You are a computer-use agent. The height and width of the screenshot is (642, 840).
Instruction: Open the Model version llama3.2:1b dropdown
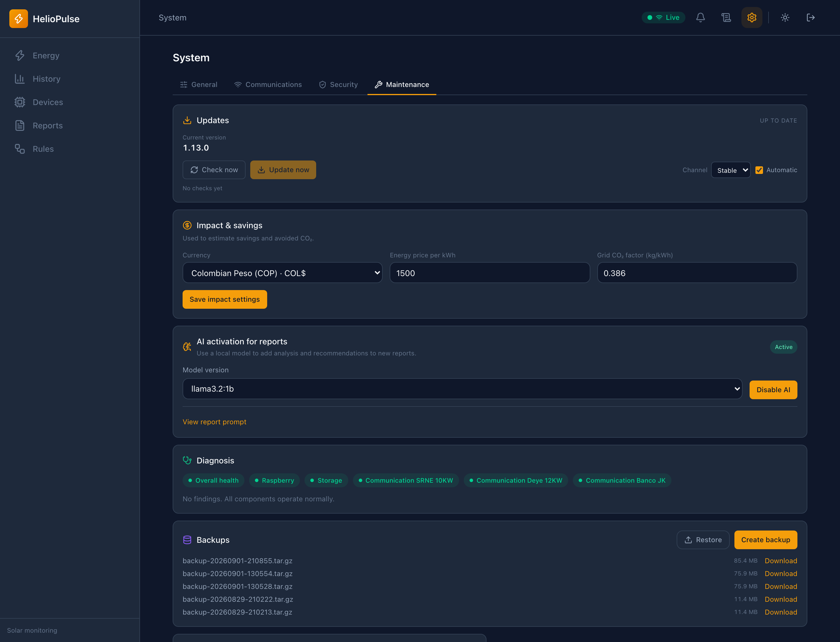[462, 389]
